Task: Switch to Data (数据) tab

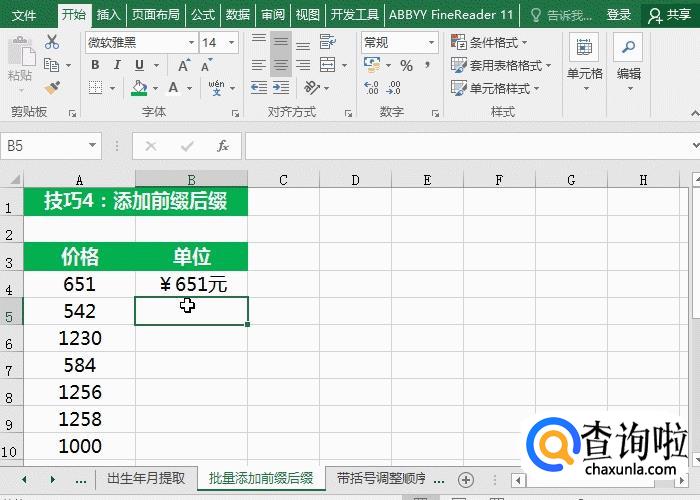Action: (x=238, y=15)
